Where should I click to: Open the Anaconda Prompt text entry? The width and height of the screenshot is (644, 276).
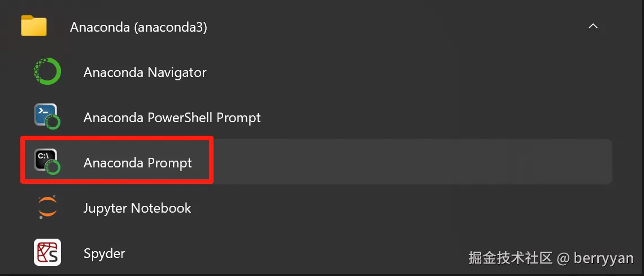[137, 163]
